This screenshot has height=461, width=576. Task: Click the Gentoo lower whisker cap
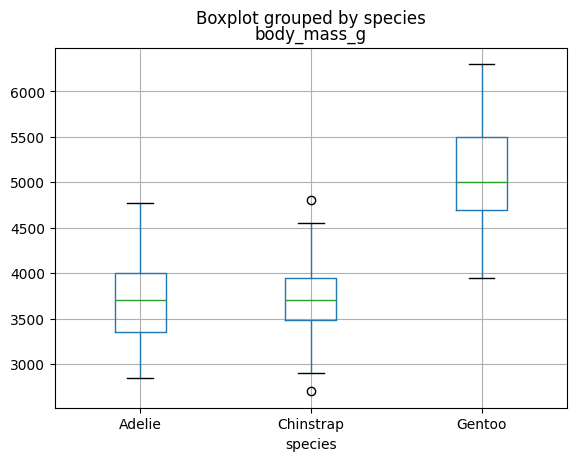[x=482, y=278]
